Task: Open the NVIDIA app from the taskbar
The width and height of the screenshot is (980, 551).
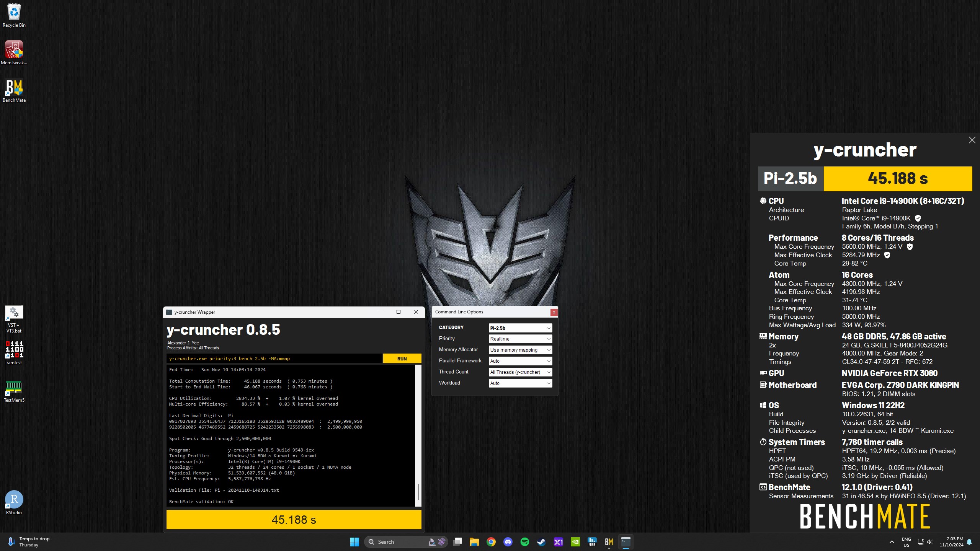Action: pos(575,542)
